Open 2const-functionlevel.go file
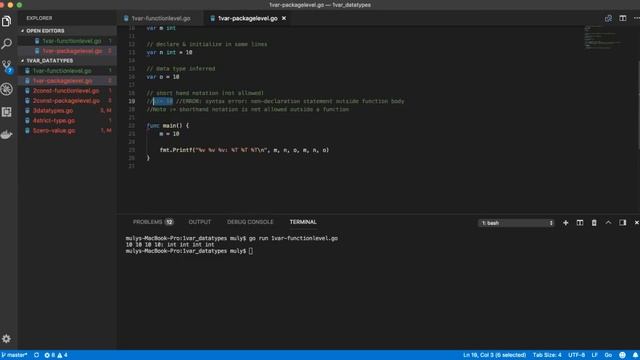640x360 pixels. coord(67,91)
